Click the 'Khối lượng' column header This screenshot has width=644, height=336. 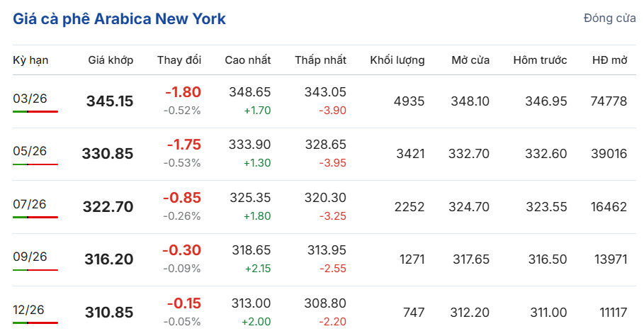pyautogui.click(x=397, y=60)
